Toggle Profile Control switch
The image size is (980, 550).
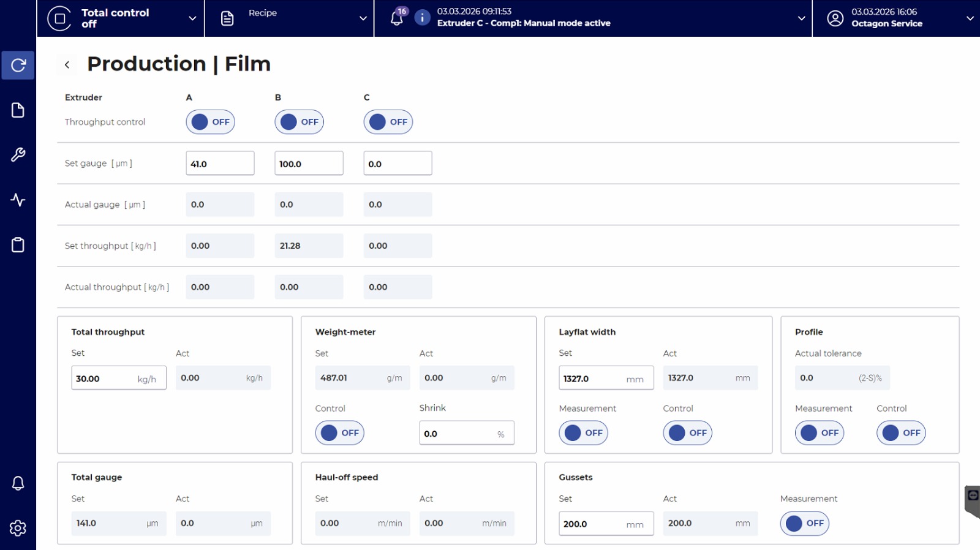[901, 433]
